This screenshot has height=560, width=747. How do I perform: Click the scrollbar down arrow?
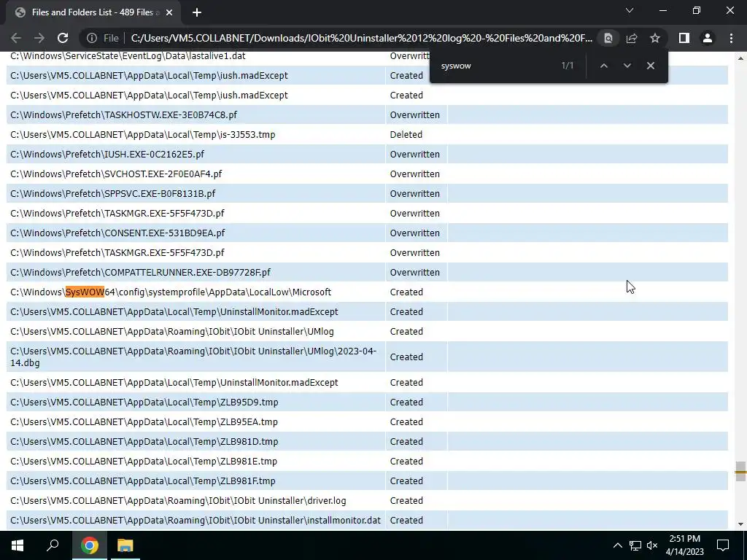(x=740, y=524)
